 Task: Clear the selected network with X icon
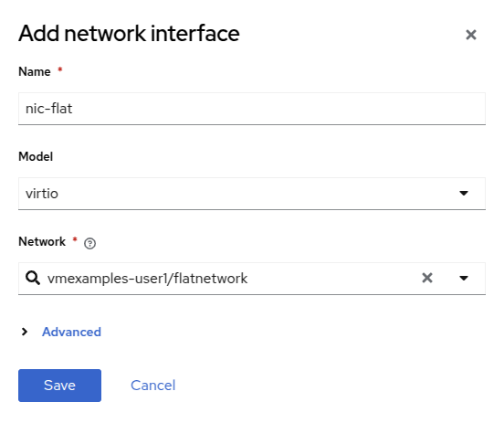coord(427,278)
